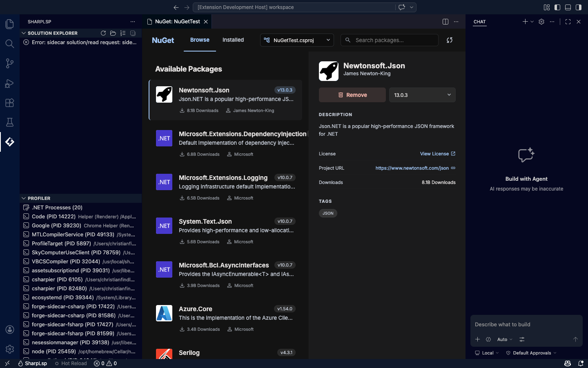Split the editor to the right
Screen dimensions: 588x368
(445, 22)
